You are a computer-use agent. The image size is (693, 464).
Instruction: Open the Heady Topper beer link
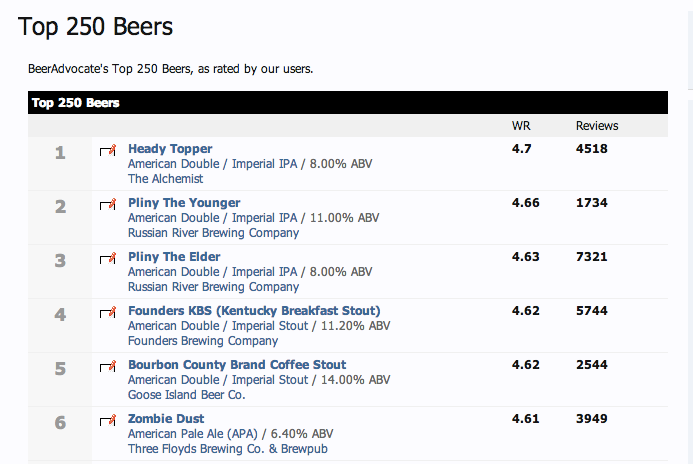tap(170, 149)
